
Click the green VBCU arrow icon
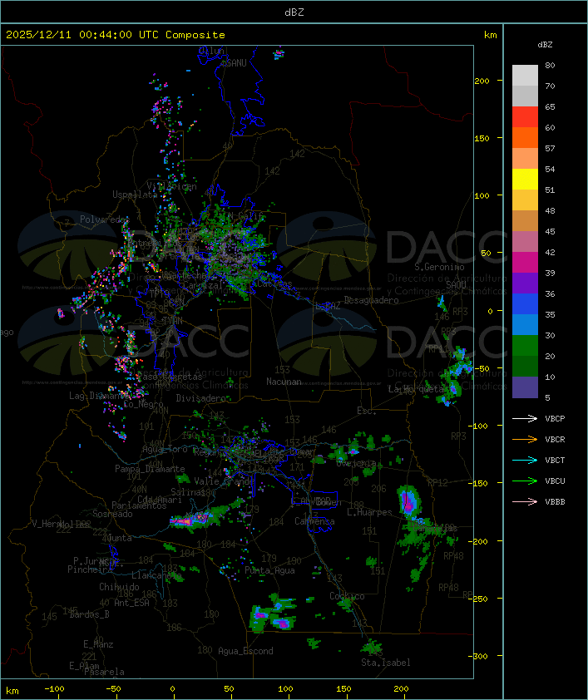click(x=525, y=481)
